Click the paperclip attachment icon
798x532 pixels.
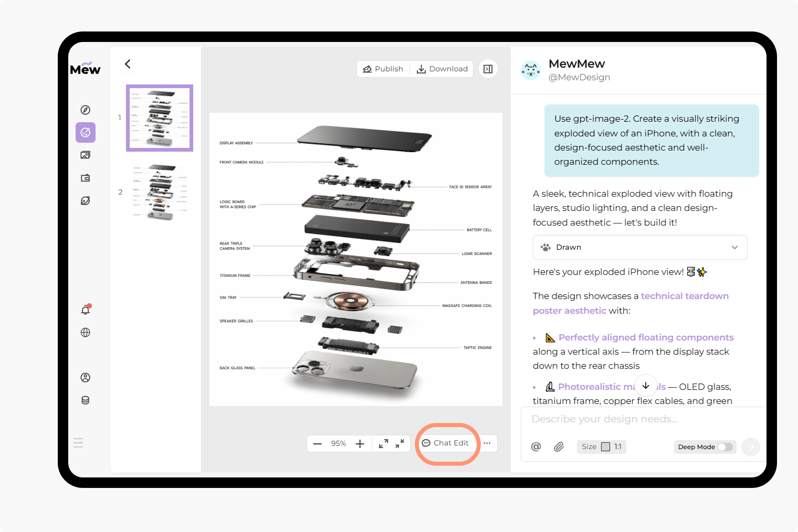pyautogui.click(x=559, y=446)
